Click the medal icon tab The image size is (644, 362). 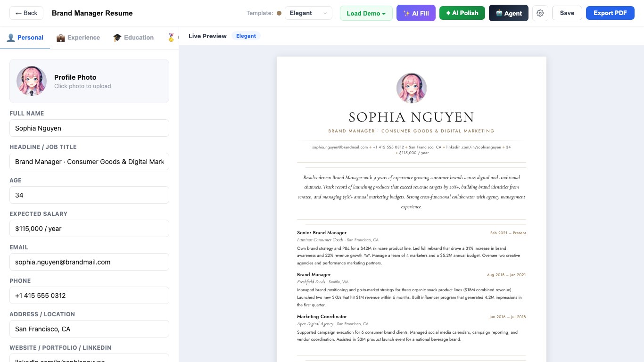coord(172,38)
